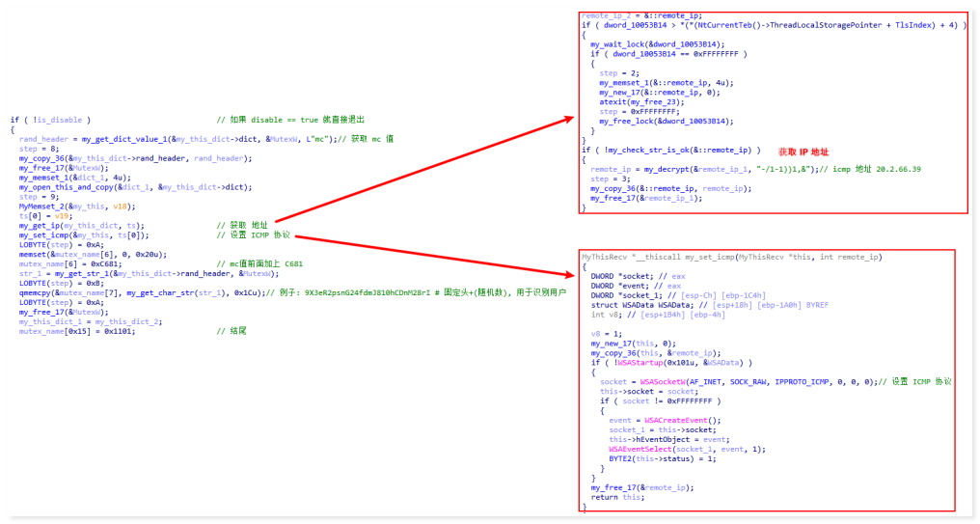Click the red '获取 IP 地址' annotation label
The image size is (980, 524).
click(803, 152)
